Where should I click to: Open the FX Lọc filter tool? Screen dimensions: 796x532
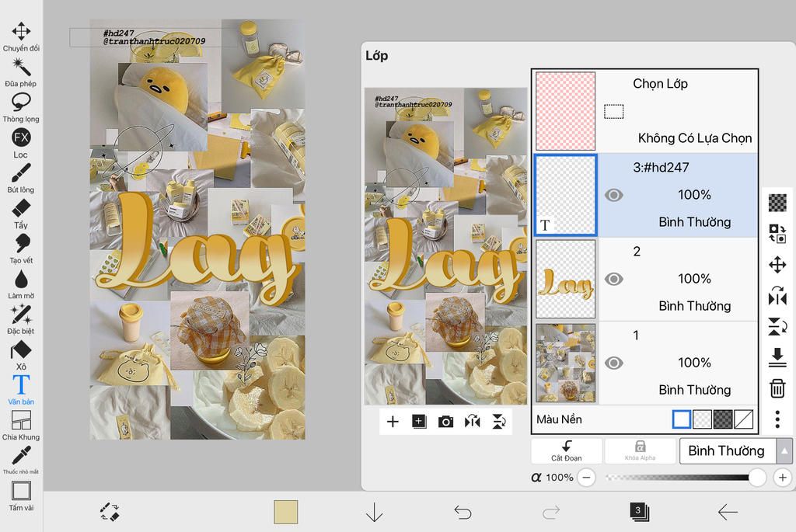[x=21, y=143]
